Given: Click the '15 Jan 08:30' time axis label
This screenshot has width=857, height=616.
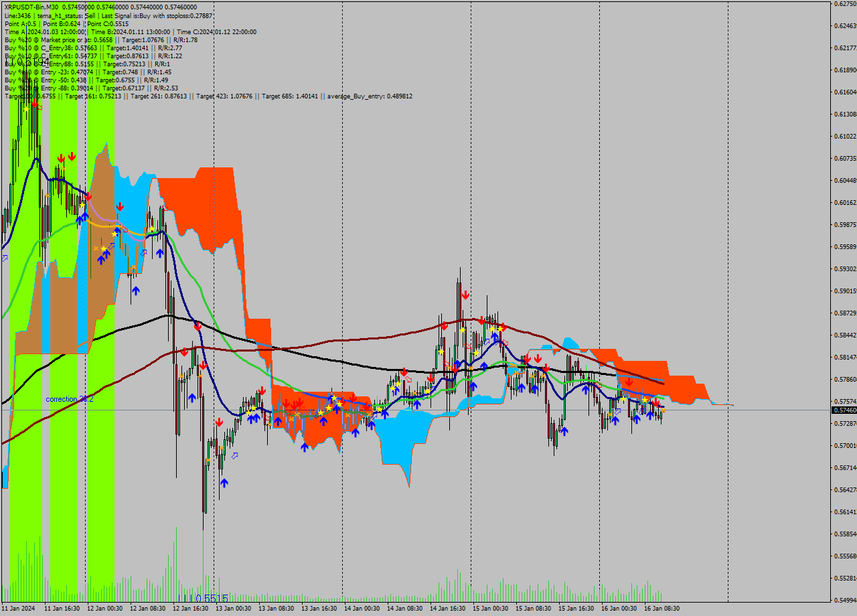Looking at the screenshot, I should (x=534, y=609).
